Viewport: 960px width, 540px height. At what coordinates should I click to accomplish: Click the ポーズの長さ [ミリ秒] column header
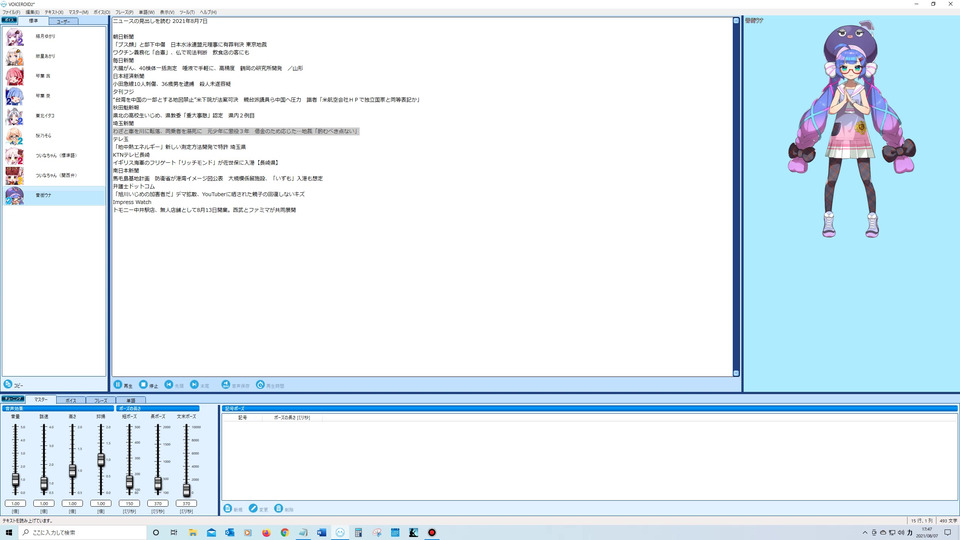(x=291, y=418)
